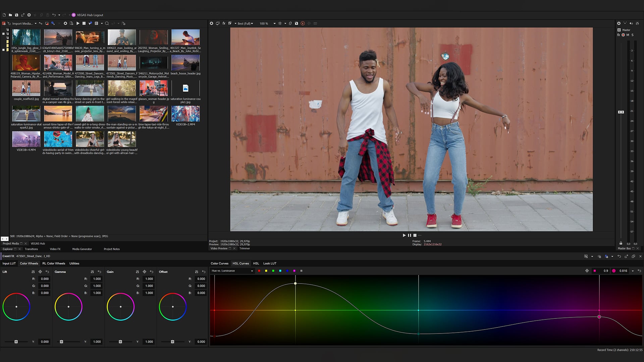Click the Undo arrow in the main toolbar
The image size is (644, 362).
54,15
